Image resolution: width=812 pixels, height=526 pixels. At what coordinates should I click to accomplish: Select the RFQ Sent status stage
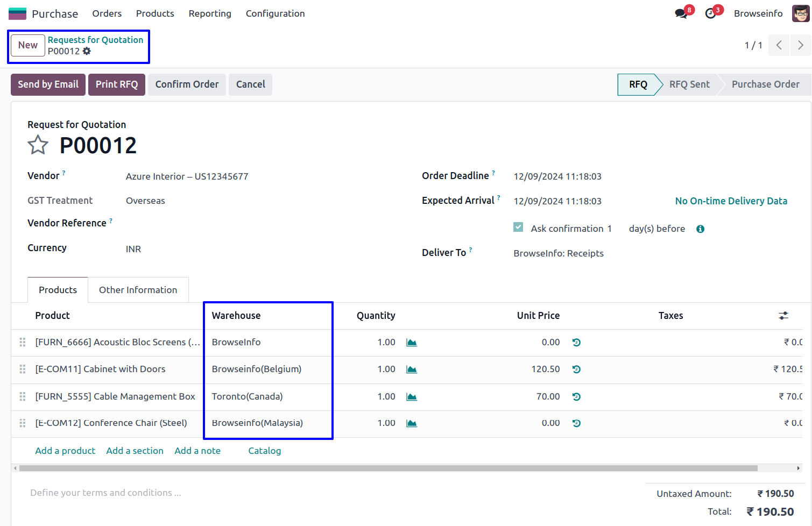689,84
